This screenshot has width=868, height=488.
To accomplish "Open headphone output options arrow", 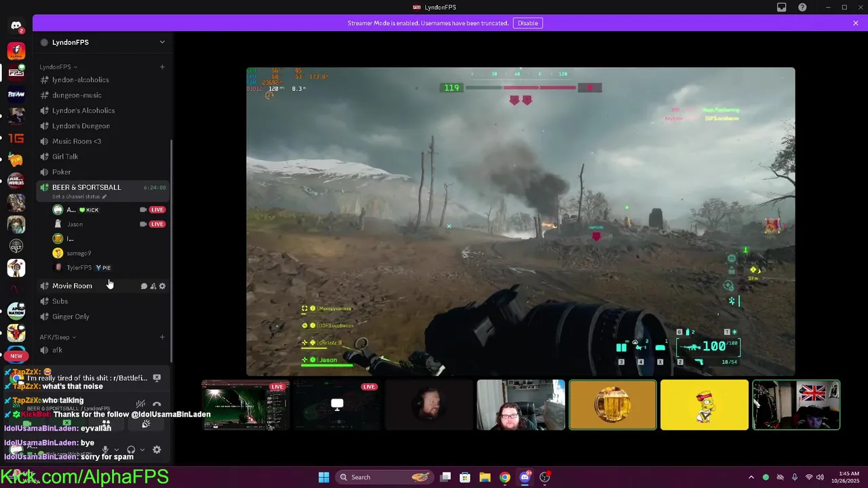I will click(x=142, y=449).
